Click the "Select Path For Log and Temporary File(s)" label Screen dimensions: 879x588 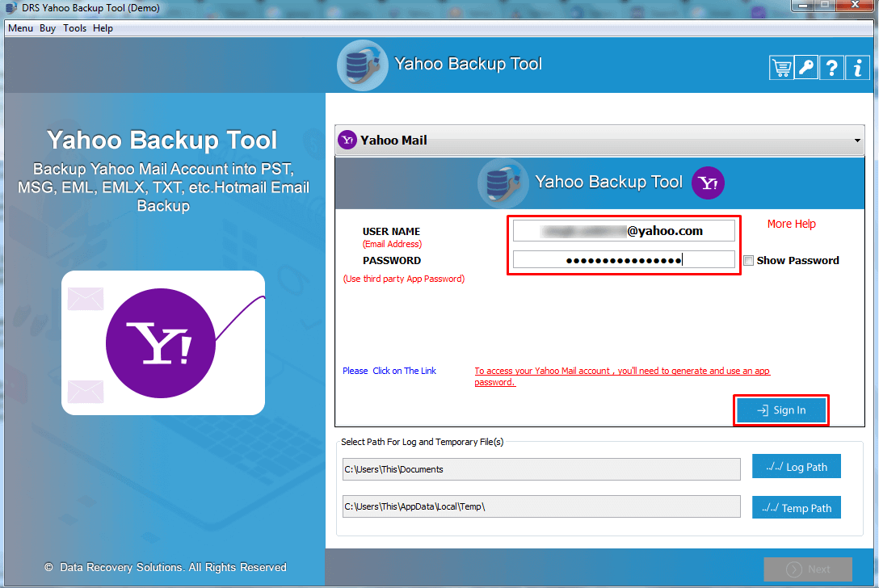point(422,443)
